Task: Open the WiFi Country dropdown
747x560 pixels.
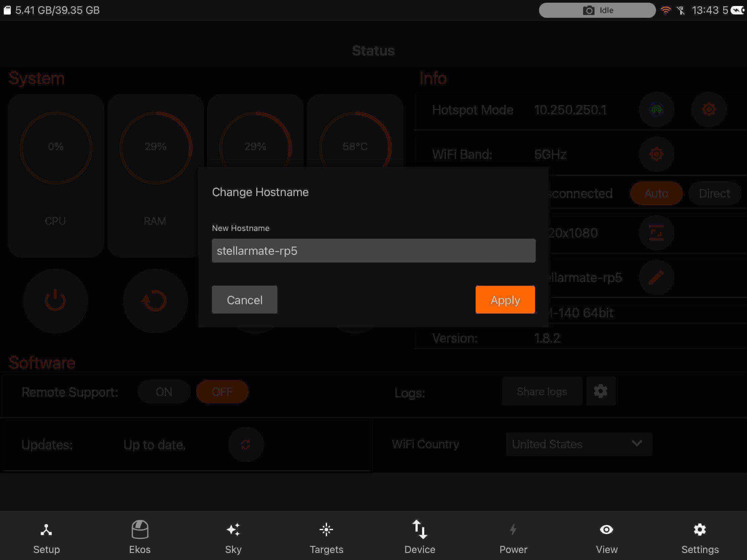Action: [x=579, y=444]
